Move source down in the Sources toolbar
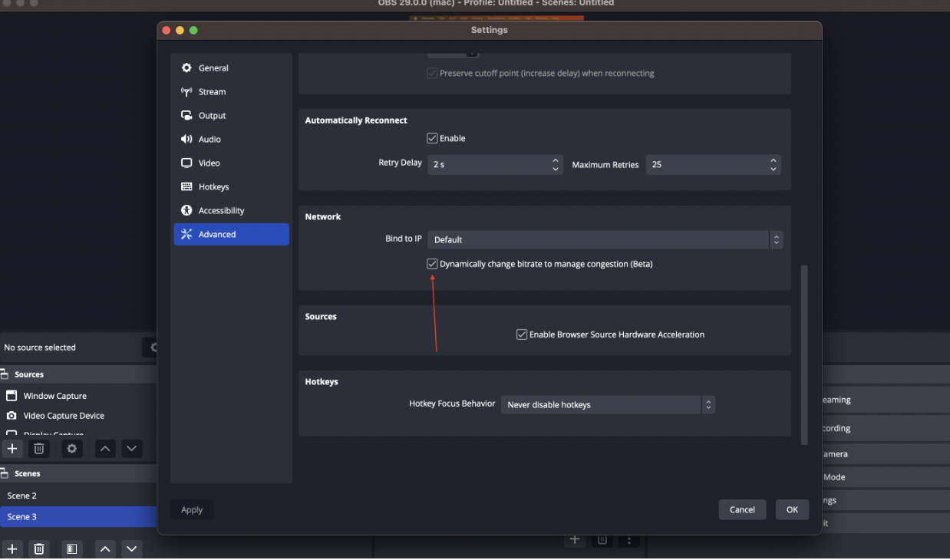 coord(132,449)
